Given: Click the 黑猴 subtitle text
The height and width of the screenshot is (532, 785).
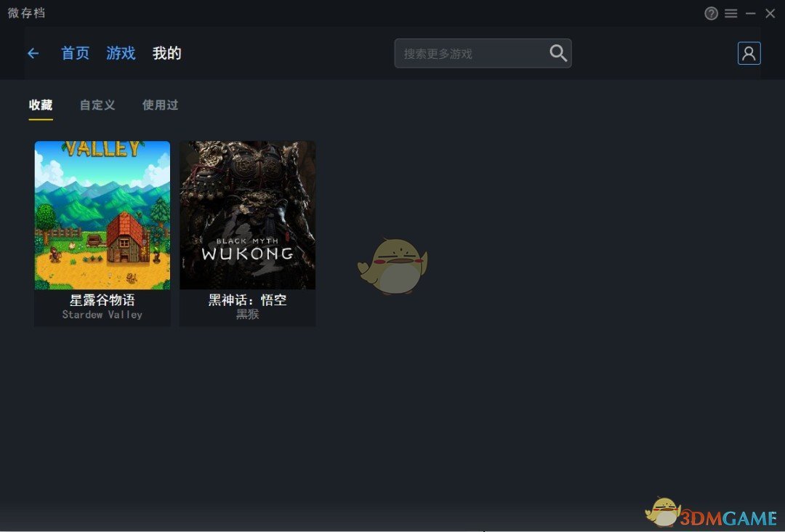Looking at the screenshot, I should tap(248, 315).
